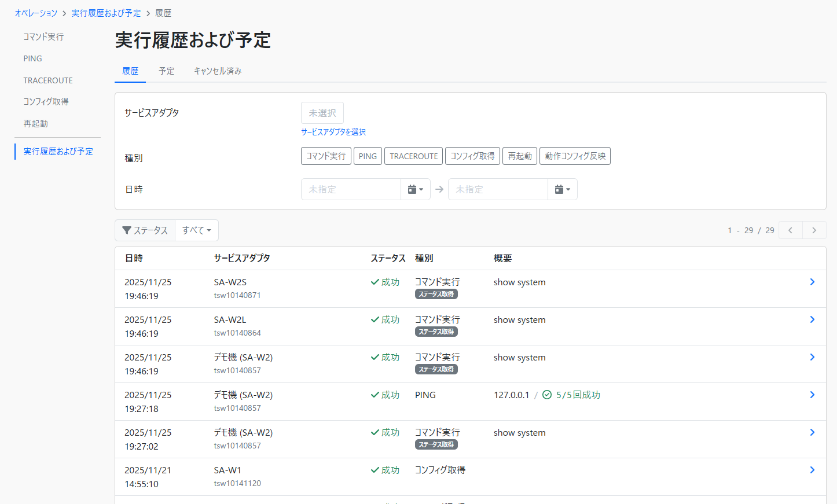Toggle the PING type filter chip
Screen dimensions: 837x504
click(x=368, y=156)
